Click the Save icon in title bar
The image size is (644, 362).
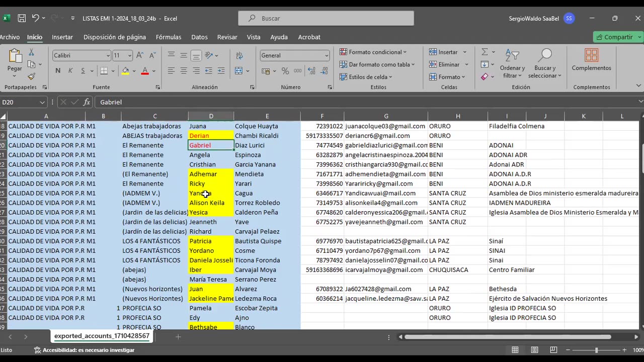click(22, 18)
